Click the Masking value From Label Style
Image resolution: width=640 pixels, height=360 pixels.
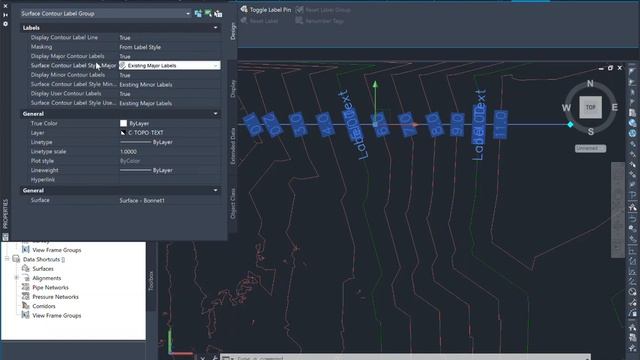coord(140,47)
